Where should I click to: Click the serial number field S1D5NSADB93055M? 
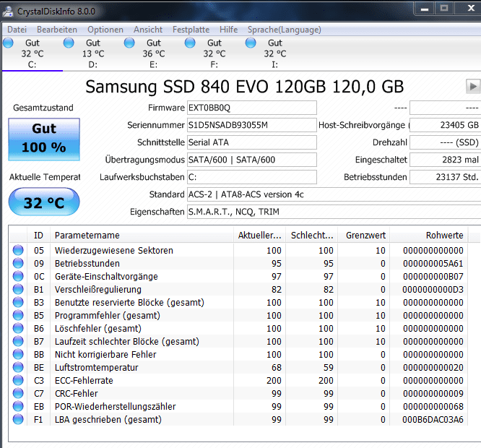252,125
